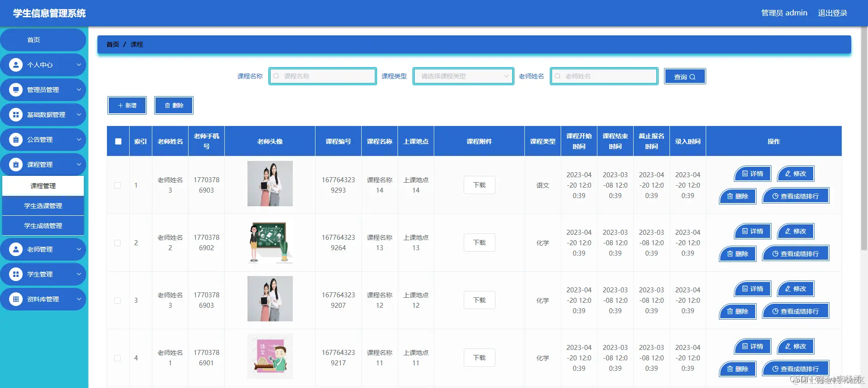Click 删除 trash button for row 1
The width and height of the screenshot is (868, 388).
coord(738,196)
